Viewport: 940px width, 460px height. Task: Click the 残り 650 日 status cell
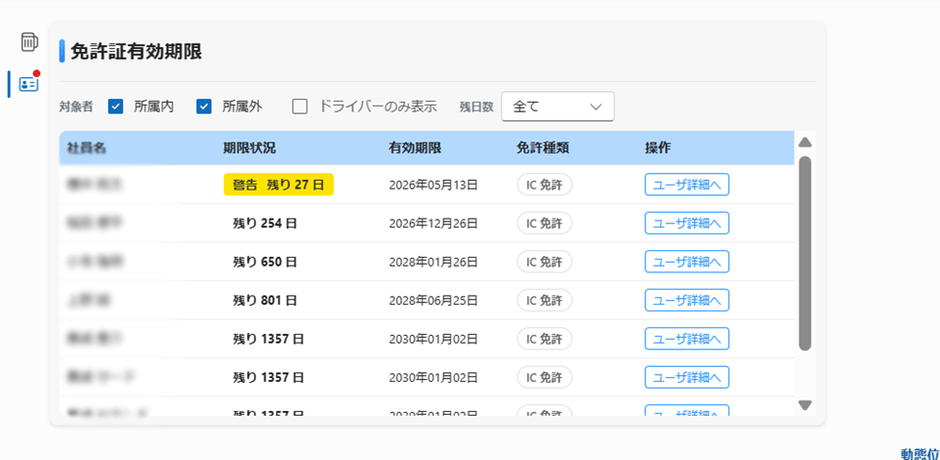click(x=265, y=261)
